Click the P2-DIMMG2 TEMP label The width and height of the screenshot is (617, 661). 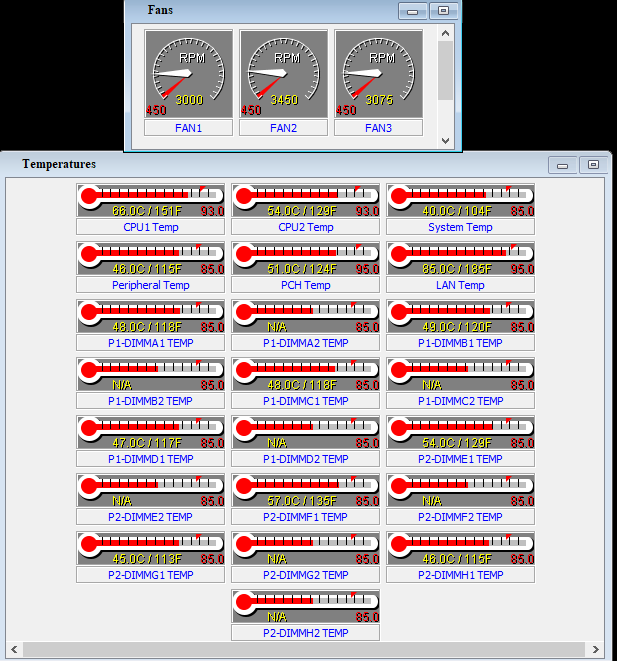[306, 575]
